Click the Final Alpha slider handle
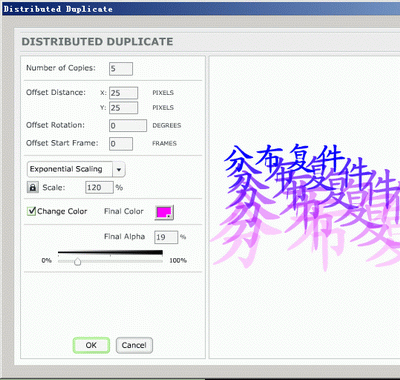 [77, 262]
